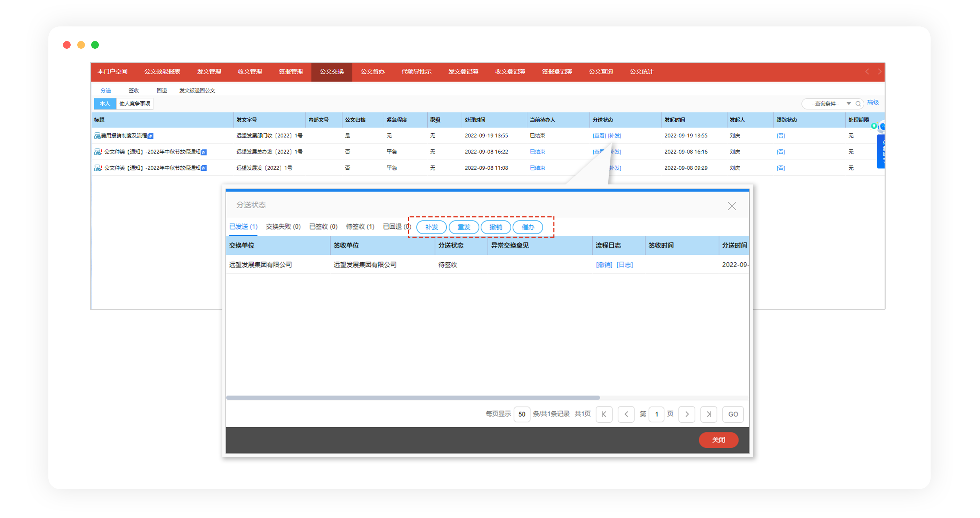Click the 每页显示 50 input field
The image size is (980, 518).
[x=522, y=414]
